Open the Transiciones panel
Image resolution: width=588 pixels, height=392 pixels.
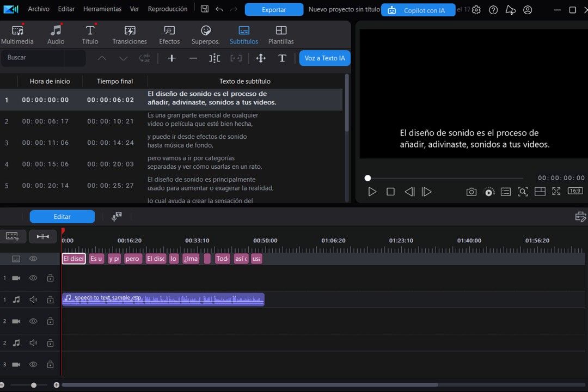pos(130,34)
